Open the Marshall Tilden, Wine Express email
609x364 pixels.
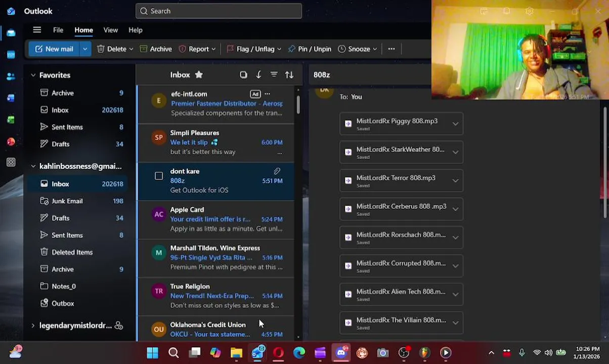[x=215, y=257]
